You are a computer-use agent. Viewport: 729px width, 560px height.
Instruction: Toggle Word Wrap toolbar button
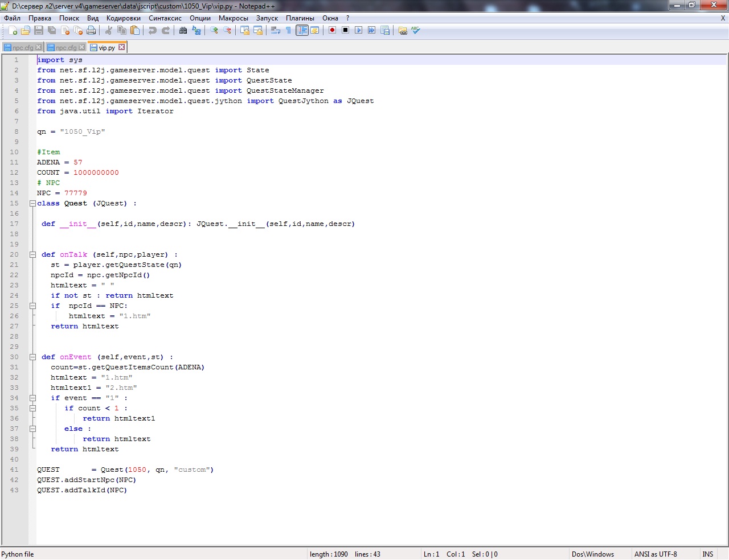tap(276, 30)
